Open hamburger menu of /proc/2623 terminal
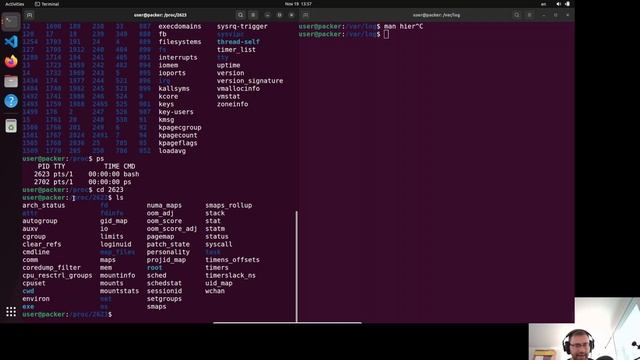The width and height of the screenshot is (640, 360). pos(253,15)
